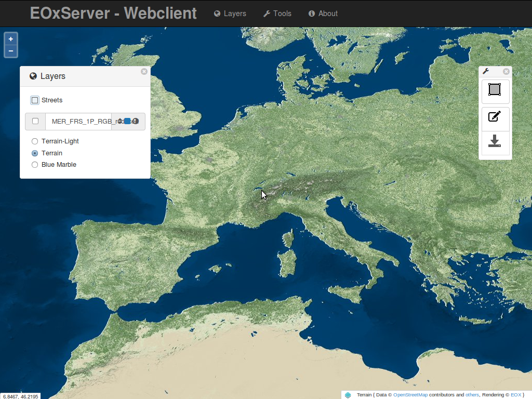Select the Blue Marble base layer
The width and height of the screenshot is (532, 399).
(x=35, y=165)
